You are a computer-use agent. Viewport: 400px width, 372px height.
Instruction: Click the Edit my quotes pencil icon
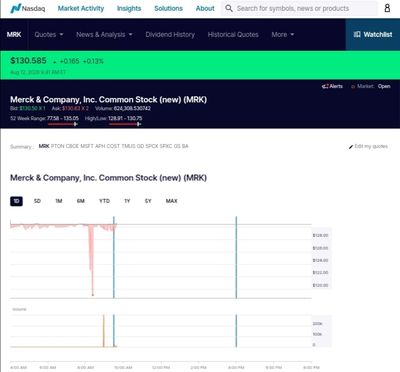351,147
